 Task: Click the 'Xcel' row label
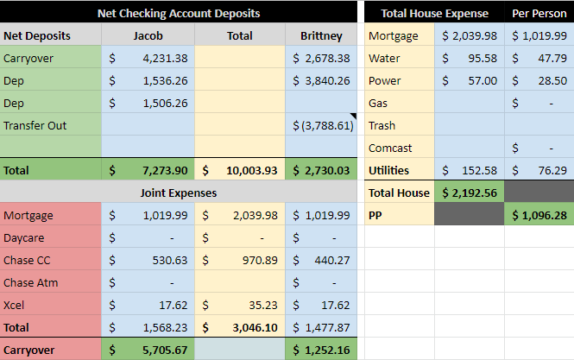click(x=51, y=304)
